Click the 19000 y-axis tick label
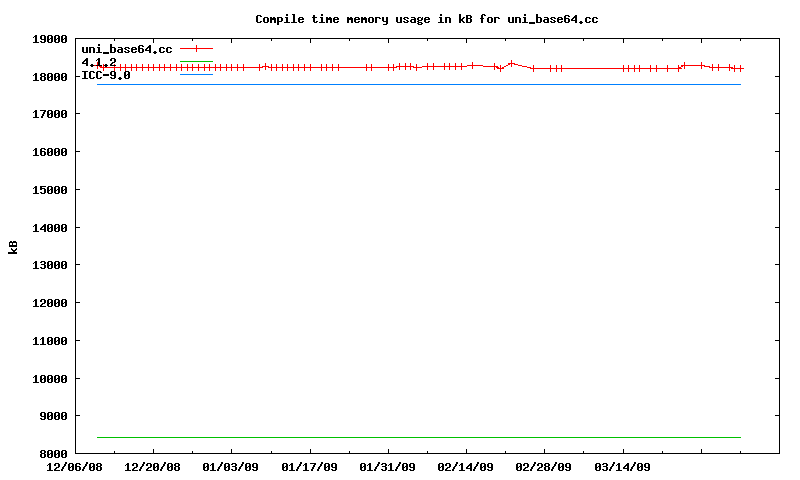Viewport: 800px width, 480px height. pos(50,39)
